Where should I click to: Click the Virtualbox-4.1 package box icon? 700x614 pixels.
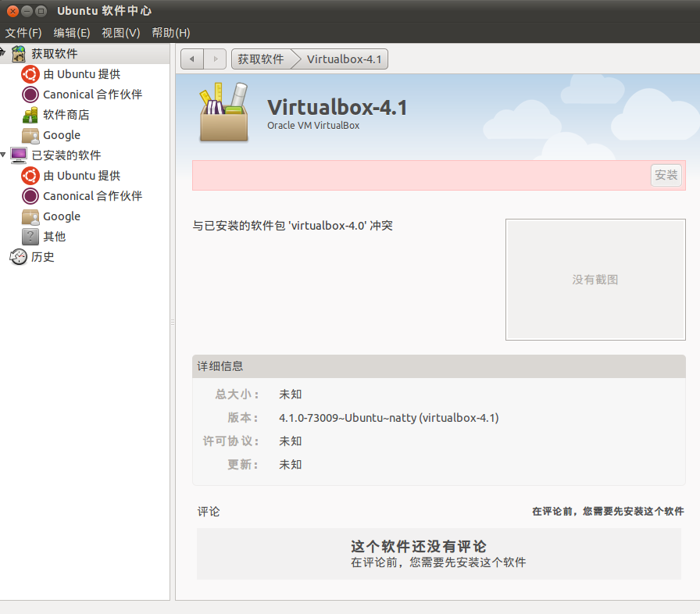[x=224, y=112]
